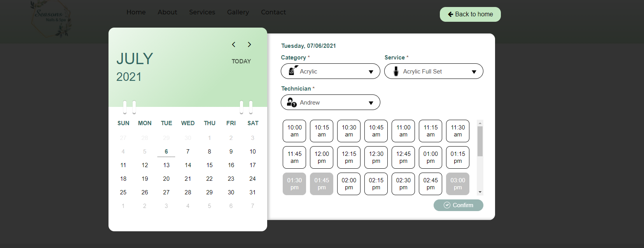Click the nail polish icon in Category field
Viewport: 644px width, 248px height.
click(x=292, y=71)
